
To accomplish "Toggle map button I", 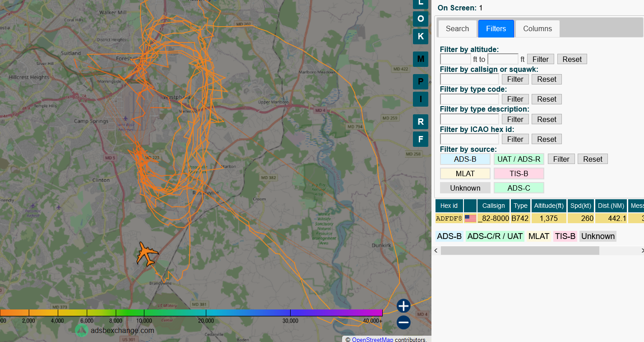I will click(421, 99).
